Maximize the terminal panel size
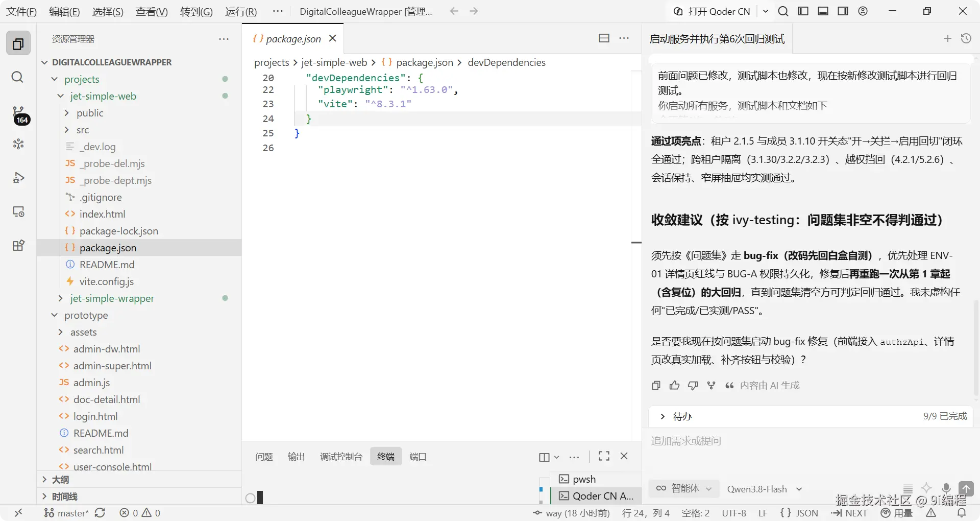 pos(604,456)
